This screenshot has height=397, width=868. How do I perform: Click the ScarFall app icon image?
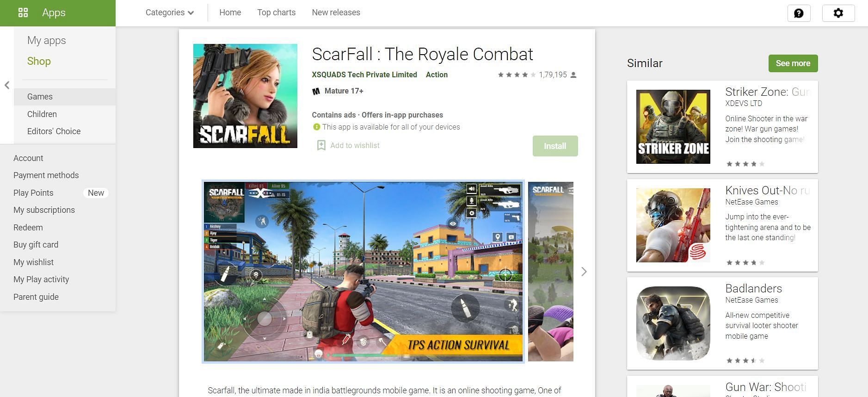[245, 96]
